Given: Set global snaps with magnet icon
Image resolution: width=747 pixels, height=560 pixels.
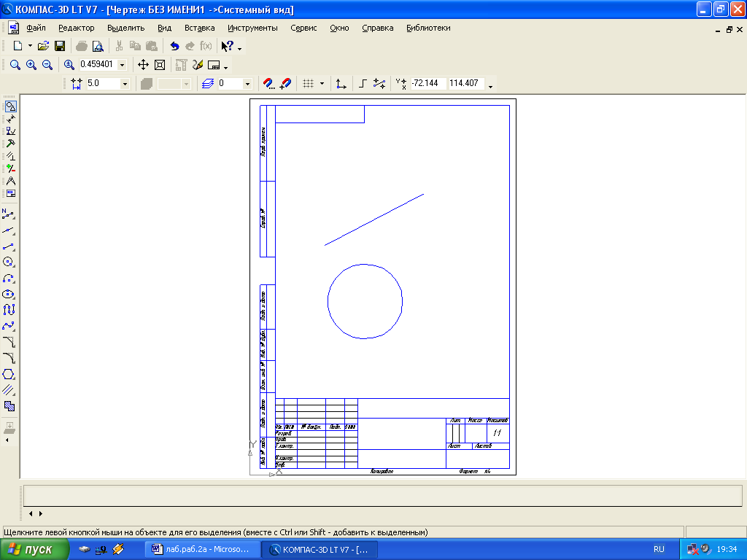Looking at the screenshot, I should pyautogui.click(x=268, y=84).
